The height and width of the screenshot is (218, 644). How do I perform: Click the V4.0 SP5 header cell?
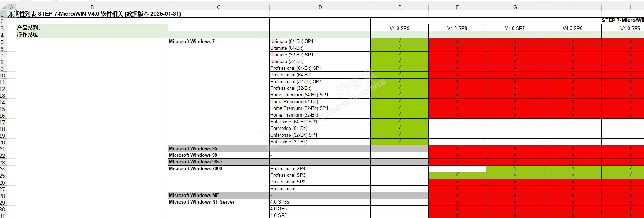[x=623, y=28]
